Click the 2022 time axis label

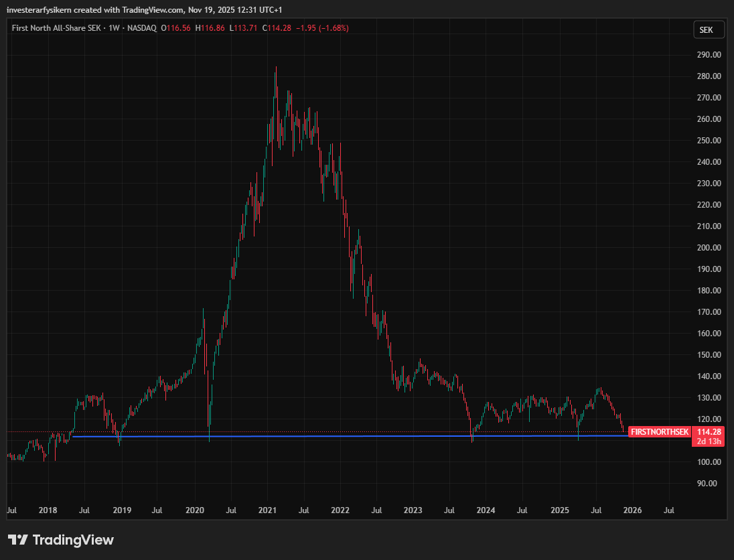pos(340,510)
